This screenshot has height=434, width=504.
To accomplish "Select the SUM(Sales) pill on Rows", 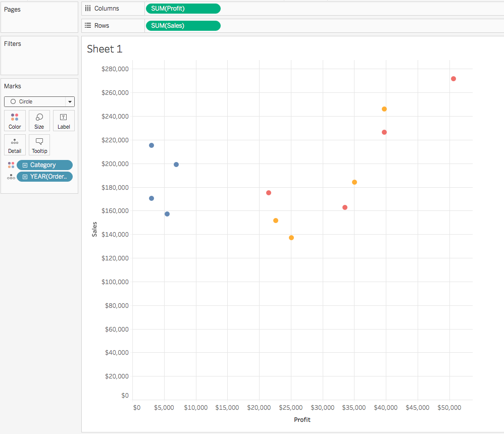I will [x=183, y=25].
